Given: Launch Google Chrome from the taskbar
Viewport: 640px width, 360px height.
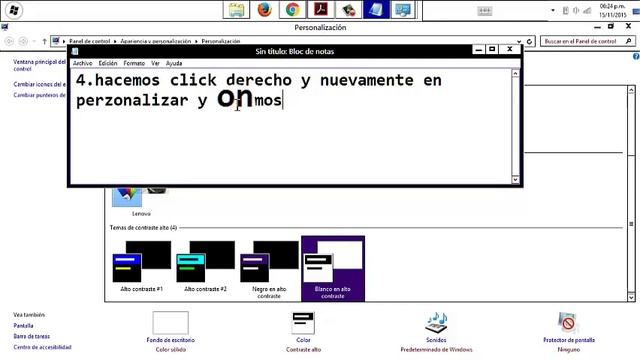Looking at the screenshot, I should point(292,10).
